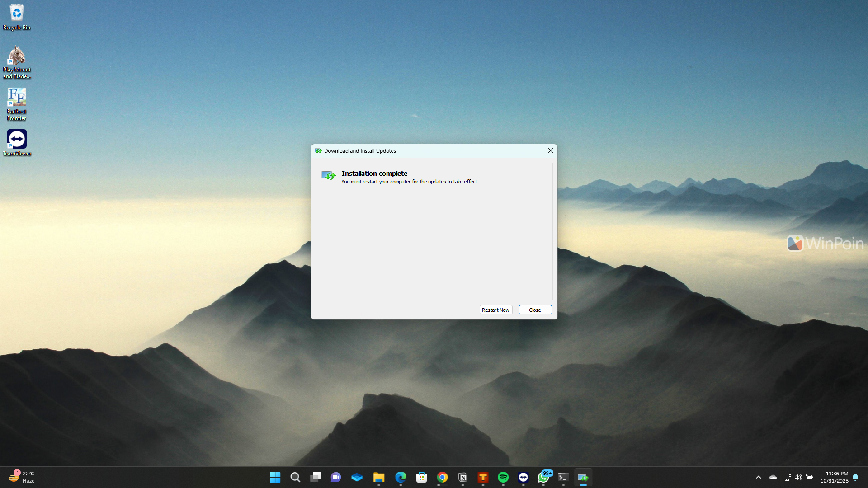Click the "Download and Install Updates" title text

360,151
